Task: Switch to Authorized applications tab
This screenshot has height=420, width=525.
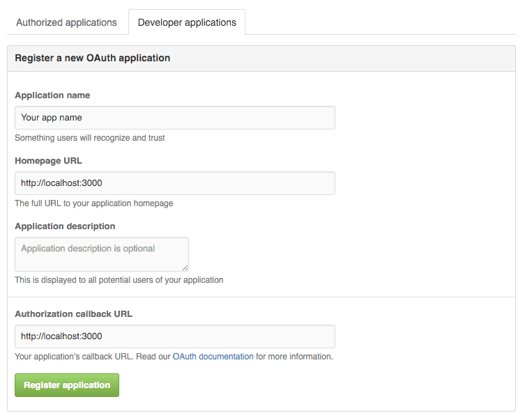Action: [x=66, y=22]
